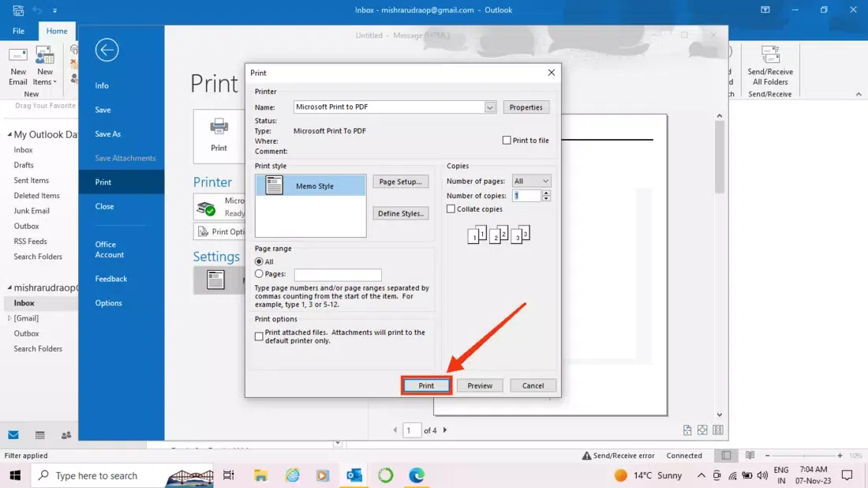The width and height of the screenshot is (868, 488).
Task: Open the printer Name dropdown
Action: pos(489,107)
